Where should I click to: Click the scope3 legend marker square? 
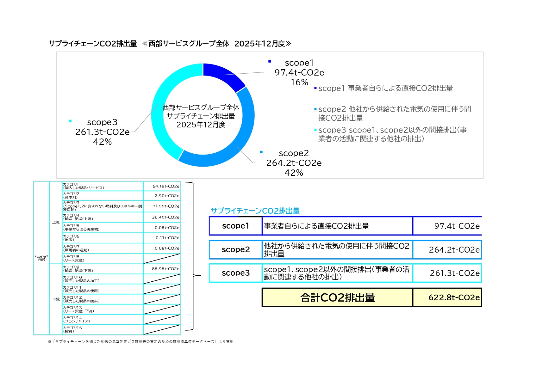[315, 130]
